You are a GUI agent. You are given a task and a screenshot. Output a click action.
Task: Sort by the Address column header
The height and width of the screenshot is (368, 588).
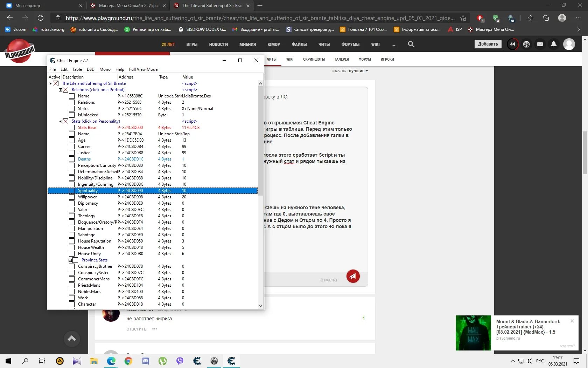pyautogui.click(x=126, y=77)
